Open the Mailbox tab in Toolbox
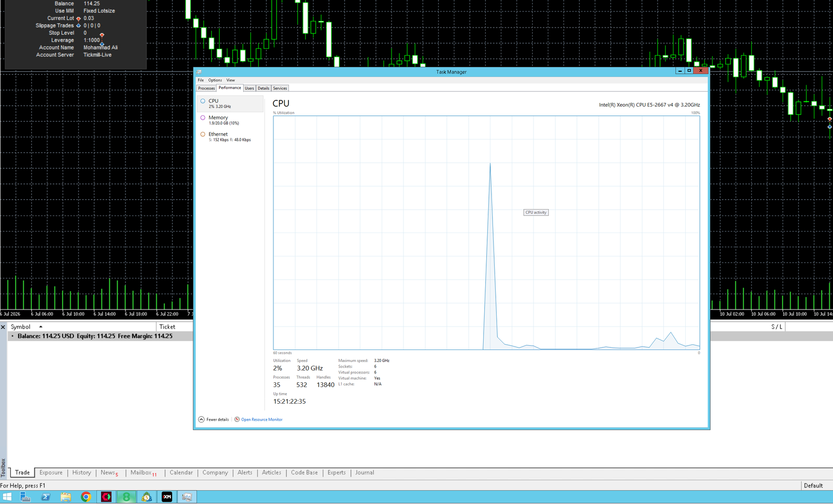 (144, 473)
